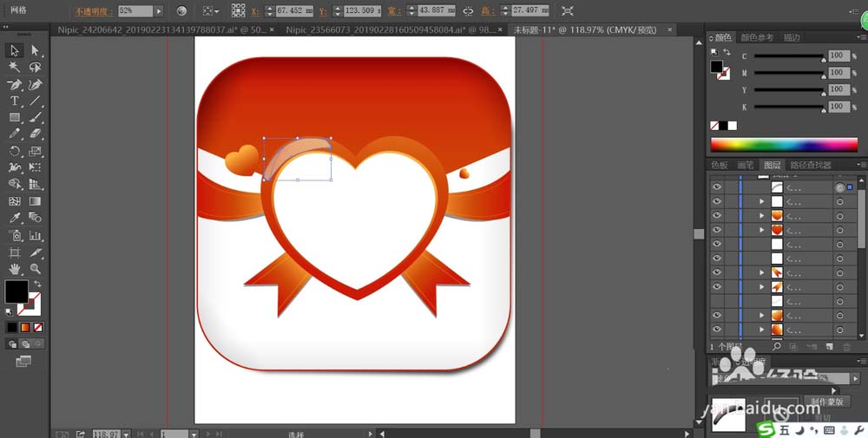Open the Layers panel flyout menu

(861, 165)
